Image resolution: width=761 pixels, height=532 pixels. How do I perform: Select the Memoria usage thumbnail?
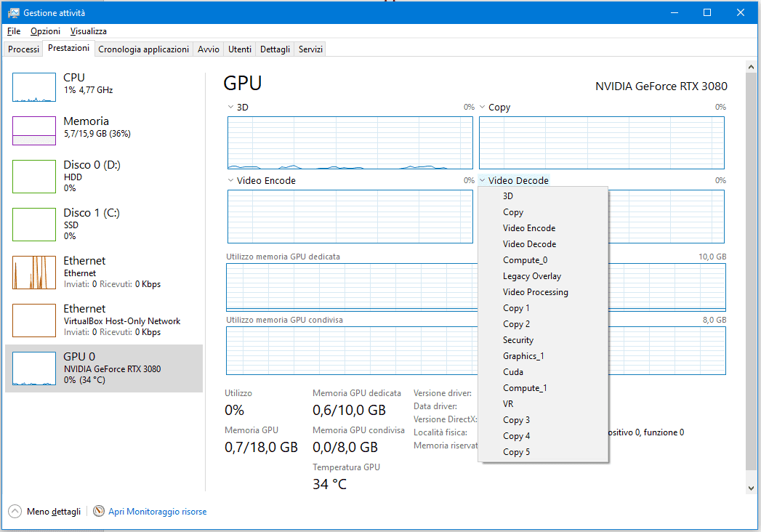pos(34,131)
